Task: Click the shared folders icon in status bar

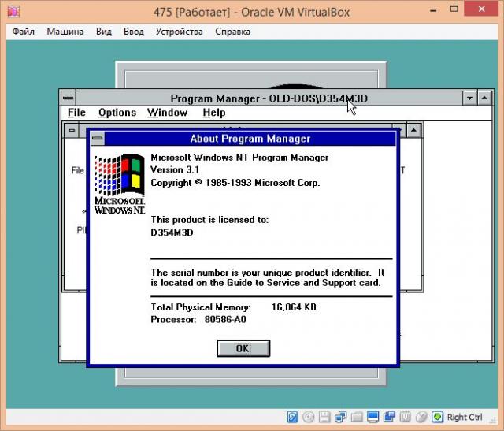Action: [357, 417]
